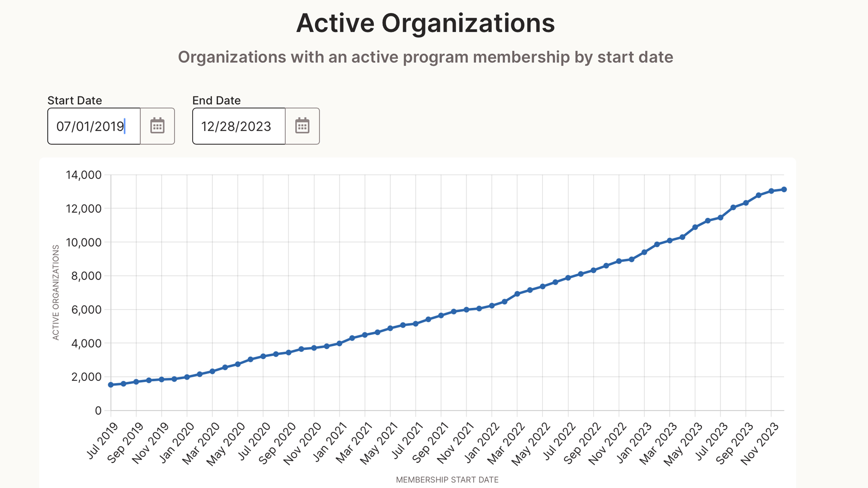This screenshot has width=868, height=488.
Task: Click the Membership Start Date axis title
Action: [x=447, y=480]
